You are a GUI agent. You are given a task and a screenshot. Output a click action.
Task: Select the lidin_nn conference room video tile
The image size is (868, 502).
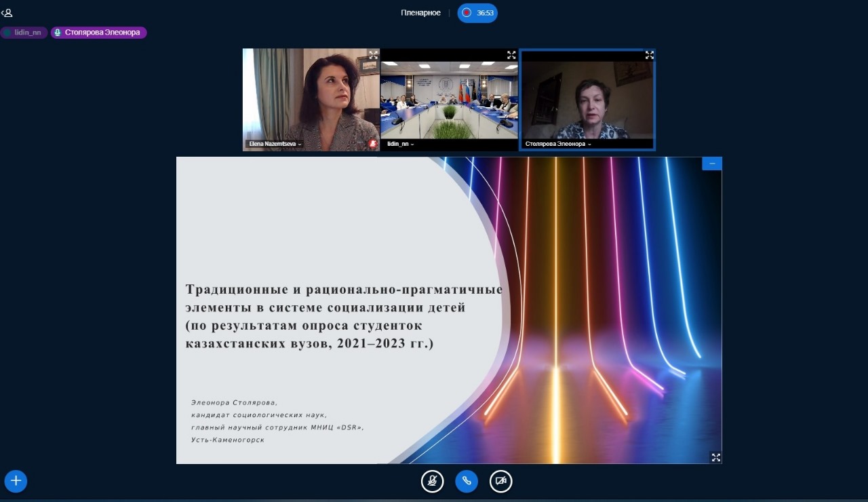[449, 98]
